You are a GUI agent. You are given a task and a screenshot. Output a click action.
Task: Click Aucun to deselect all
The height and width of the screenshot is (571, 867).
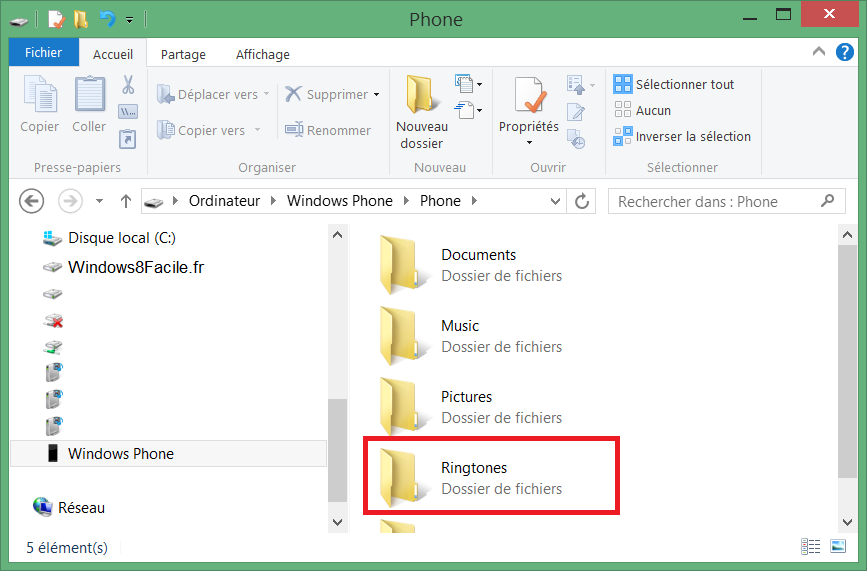642,110
